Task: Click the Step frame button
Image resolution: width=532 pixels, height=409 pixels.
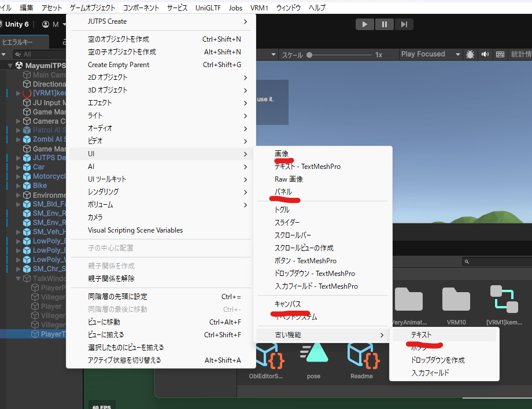Action: tap(404, 24)
